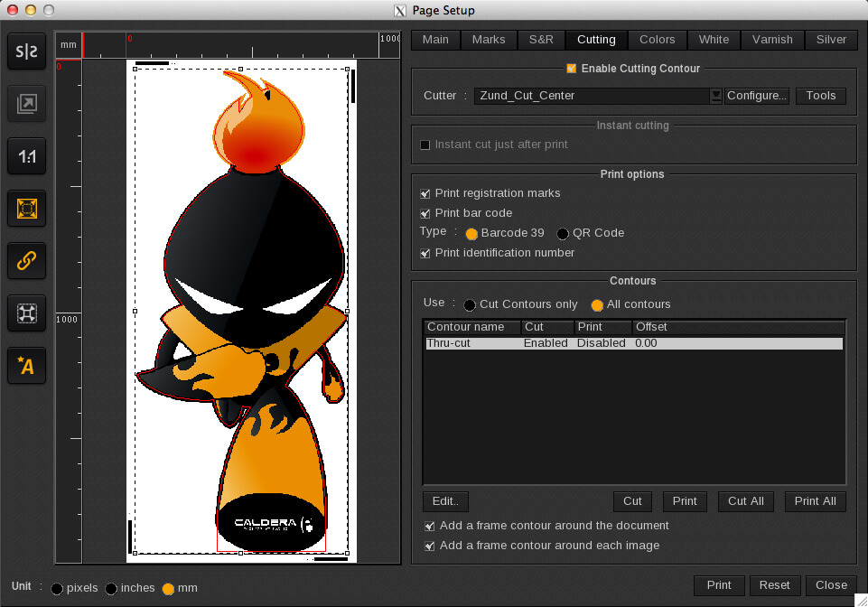Viewport: 868px width, 607px height.
Task: Click the Tools button
Action: point(821,96)
